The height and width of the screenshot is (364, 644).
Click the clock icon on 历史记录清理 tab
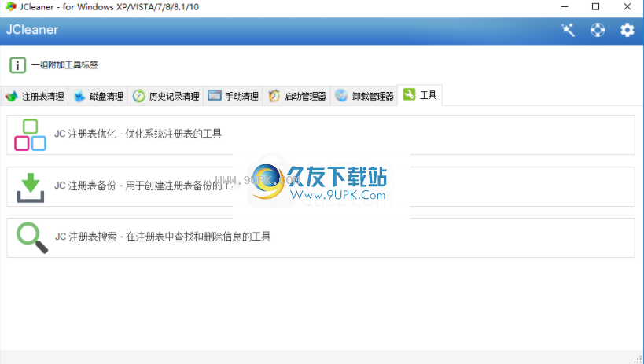pyautogui.click(x=139, y=96)
